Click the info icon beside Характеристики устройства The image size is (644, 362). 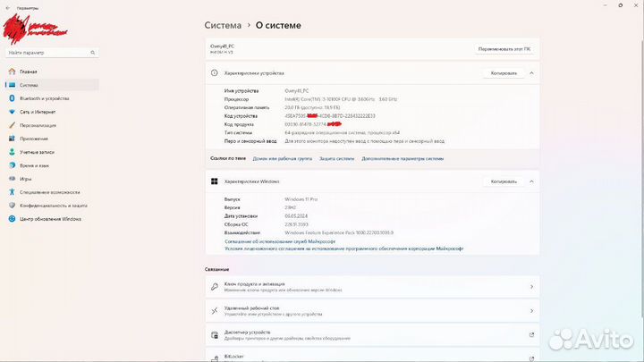click(x=214, y=73)
